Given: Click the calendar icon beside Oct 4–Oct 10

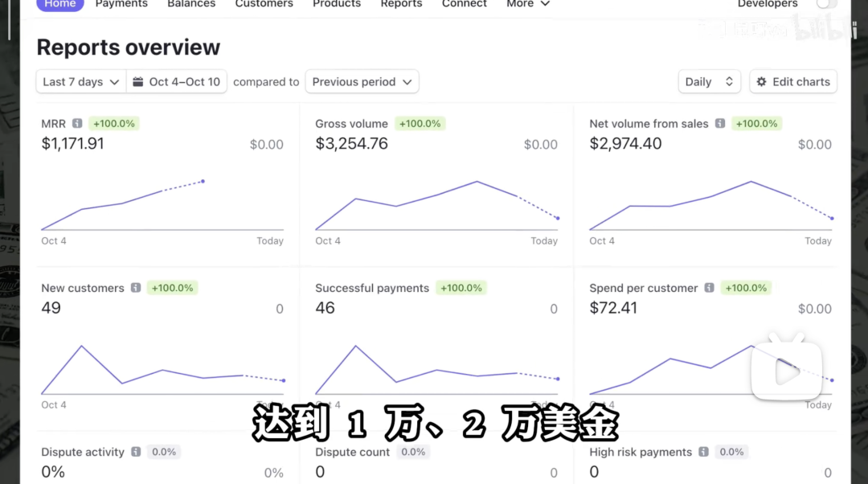Looking at the screenshot, I should click(x=138, y=81).
